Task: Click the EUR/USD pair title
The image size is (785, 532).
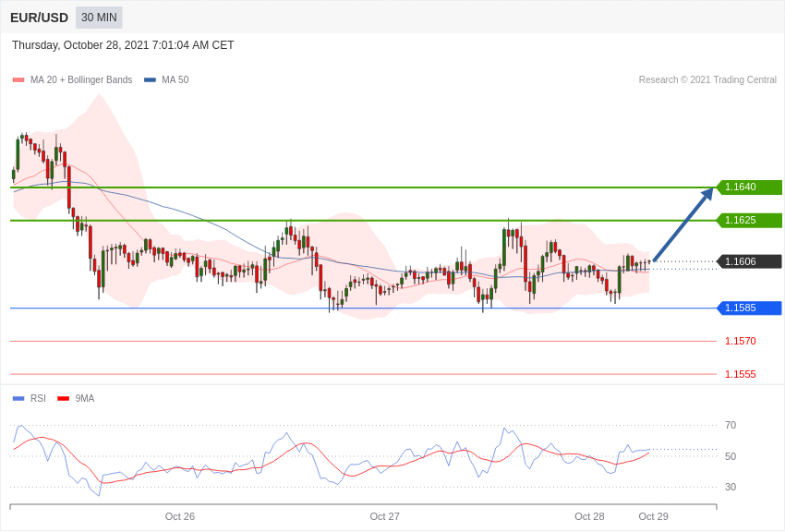Action: point(39,18)
